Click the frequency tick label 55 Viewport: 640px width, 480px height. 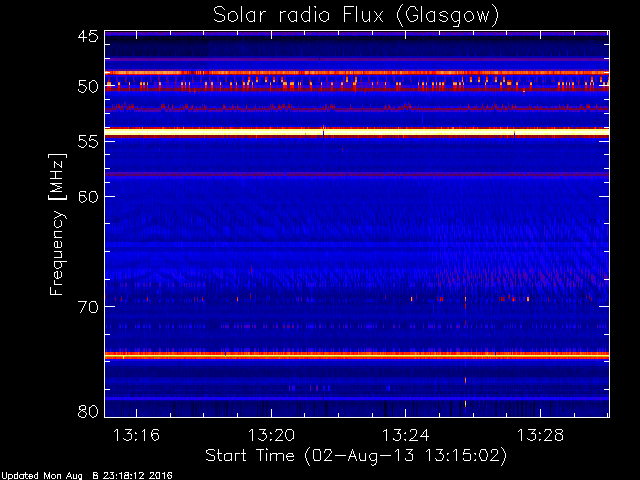[88, 142]
